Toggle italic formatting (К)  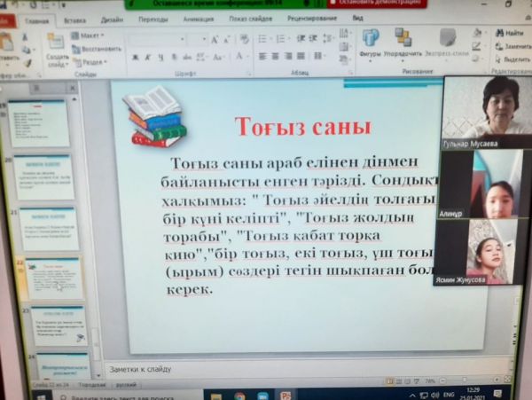147,58
